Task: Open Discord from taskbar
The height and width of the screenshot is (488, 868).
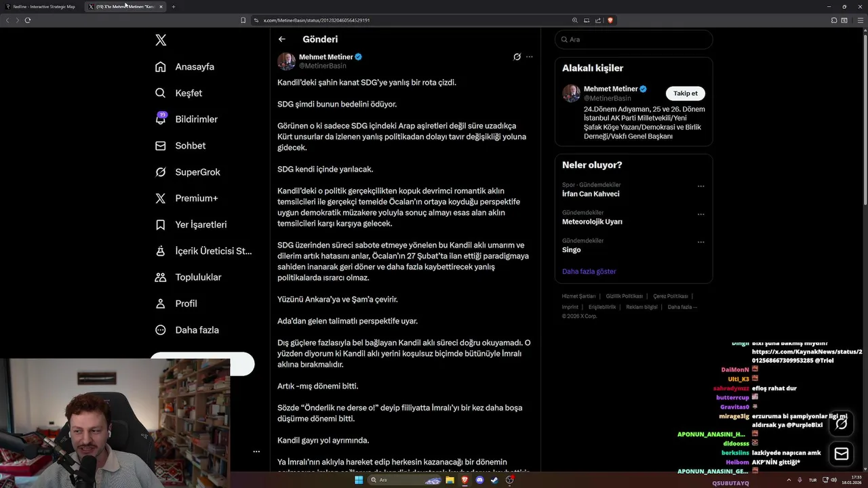Action: click(480, 480)
